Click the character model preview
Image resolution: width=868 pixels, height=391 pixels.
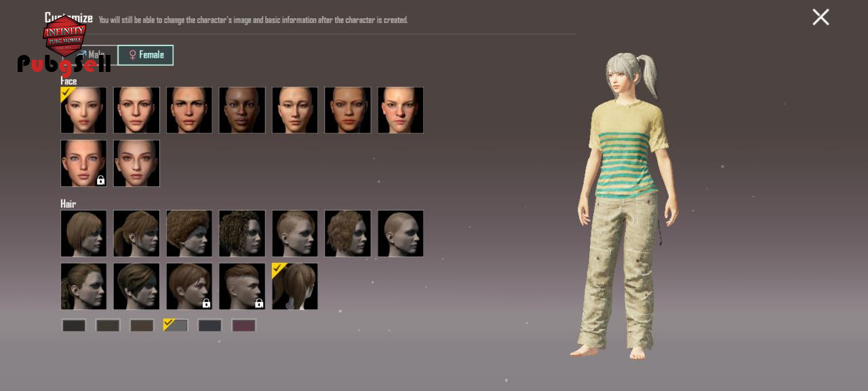pos(625,207)
